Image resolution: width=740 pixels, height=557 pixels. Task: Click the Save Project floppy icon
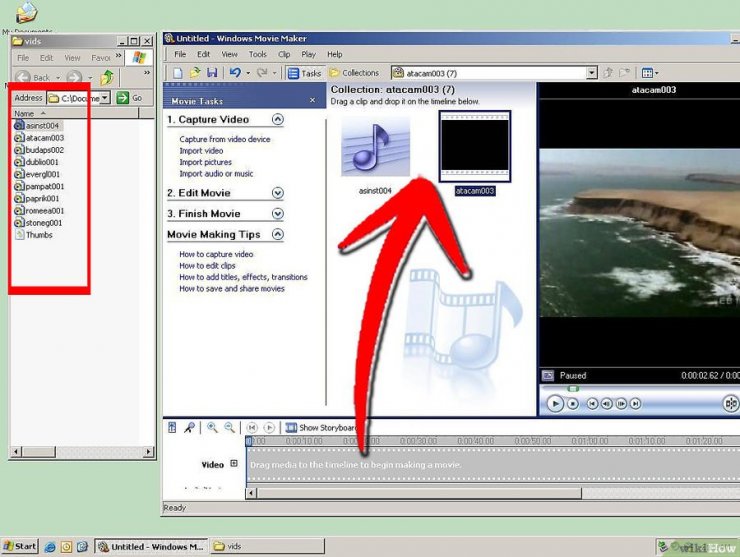tap(212, 73)
